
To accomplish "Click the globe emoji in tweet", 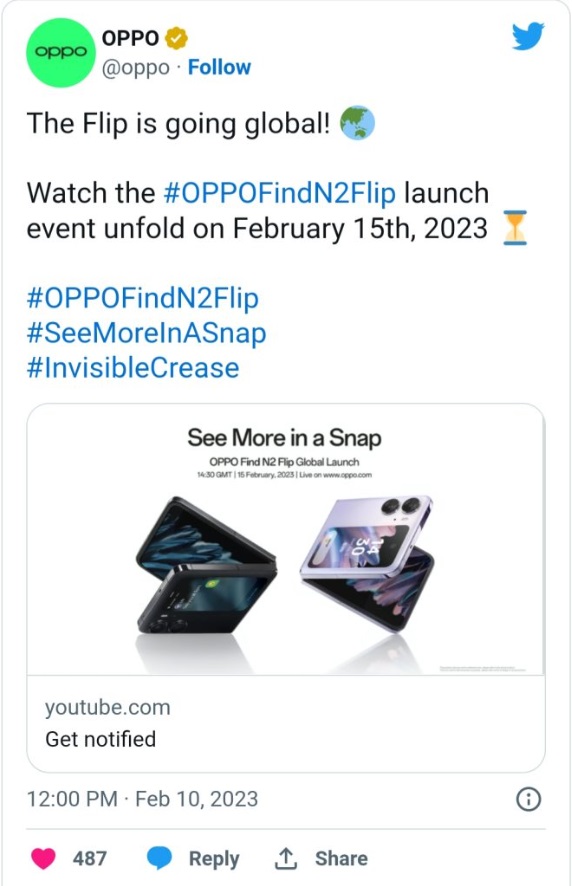I will tap(357, 123).
